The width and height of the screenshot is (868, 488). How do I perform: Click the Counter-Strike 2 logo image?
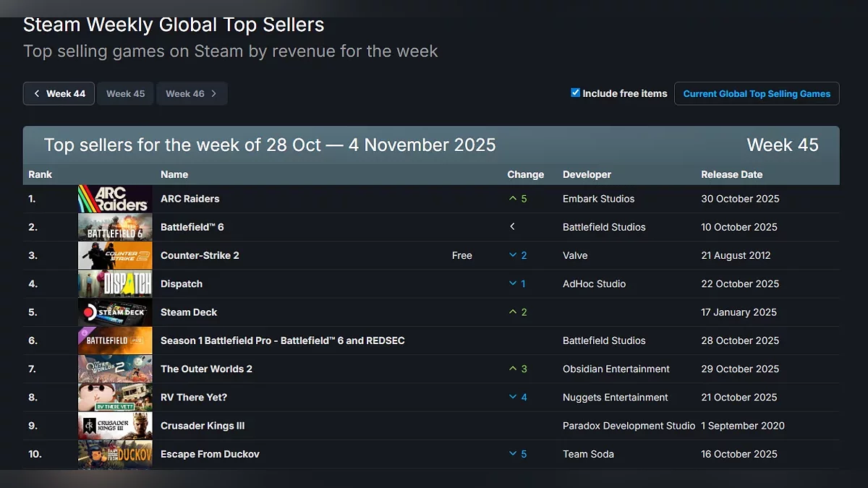[x=115, y=255]
